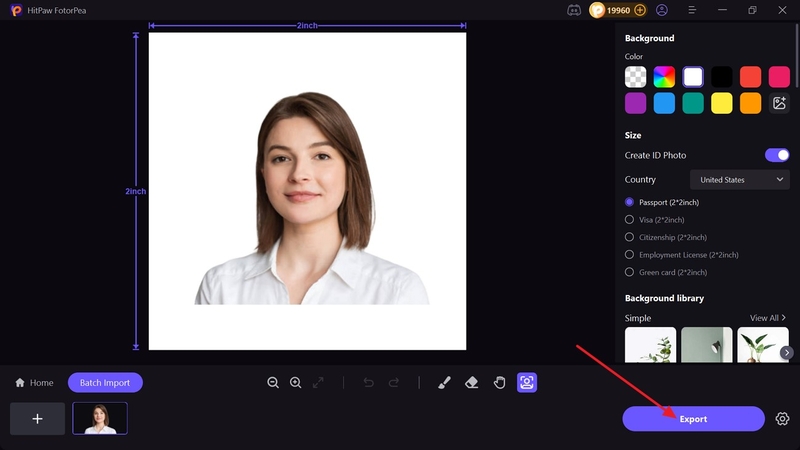Toggle the Create ID Photo switch
Image resolution: width=800 pixels, height=450 pixels.
click(x=777, y=155)
